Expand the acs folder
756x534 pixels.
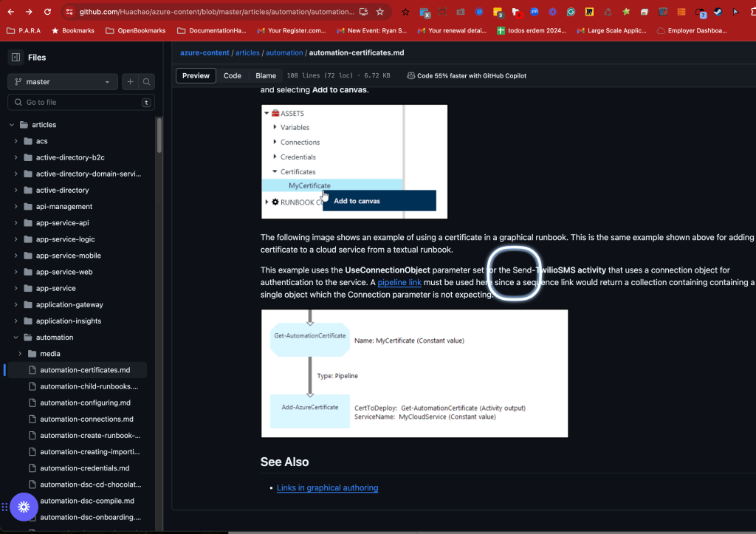coord(16,141)
